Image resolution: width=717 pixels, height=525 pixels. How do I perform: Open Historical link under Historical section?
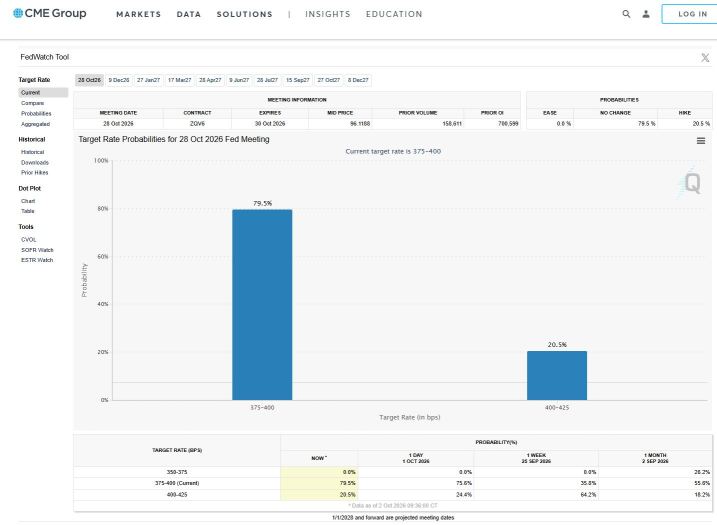(32, 152)
